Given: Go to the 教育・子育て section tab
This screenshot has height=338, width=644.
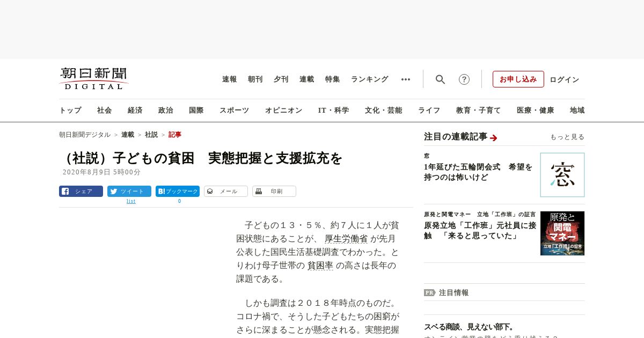Looking at the screenshot, I should tap(479, 111).
